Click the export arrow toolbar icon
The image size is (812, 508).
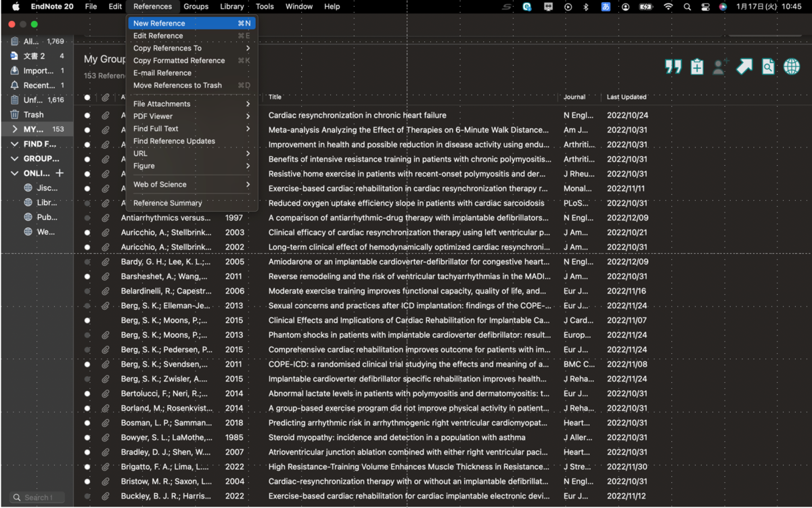click(744, 66)
